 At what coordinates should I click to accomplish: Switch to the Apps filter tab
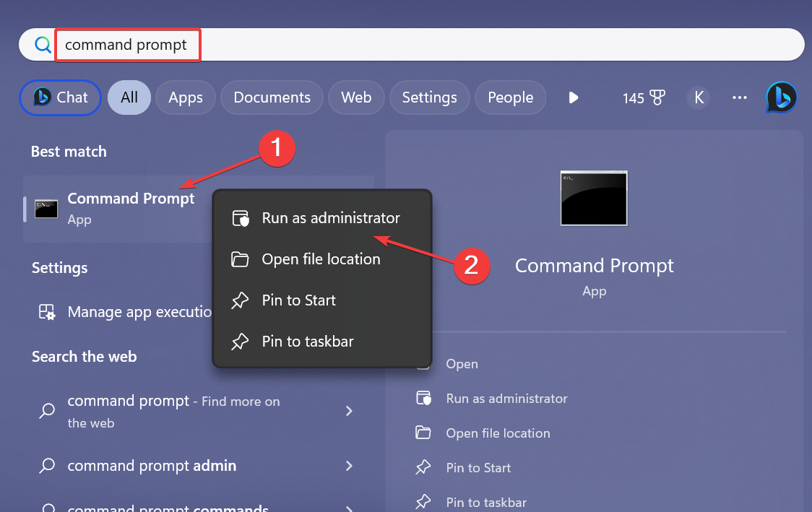(186, 97)
